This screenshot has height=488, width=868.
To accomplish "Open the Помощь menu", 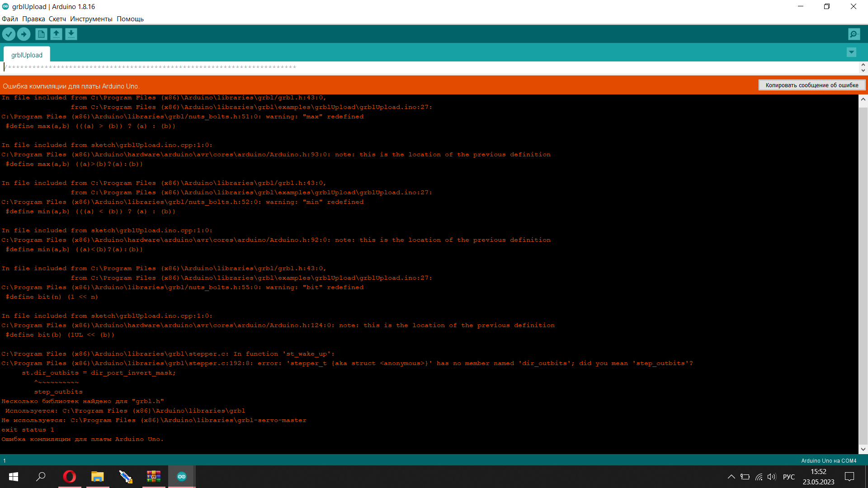I will point(130,19).
